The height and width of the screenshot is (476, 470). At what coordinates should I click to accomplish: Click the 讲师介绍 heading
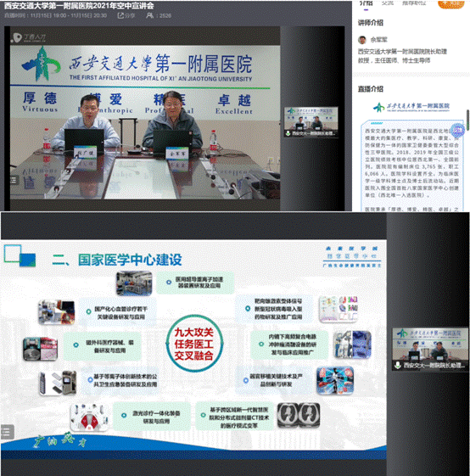(371, 23)
